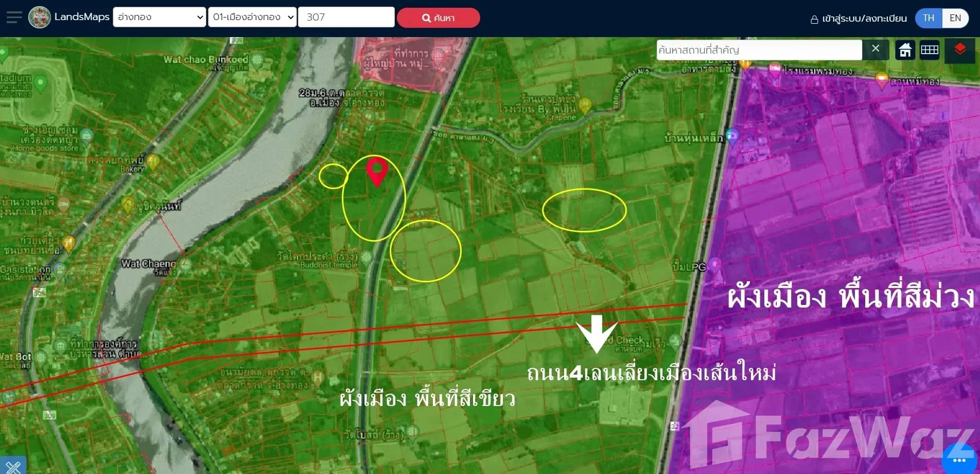Open the chat bubble icon
This screenshot has width=980, height=474.
click(959, 460)
